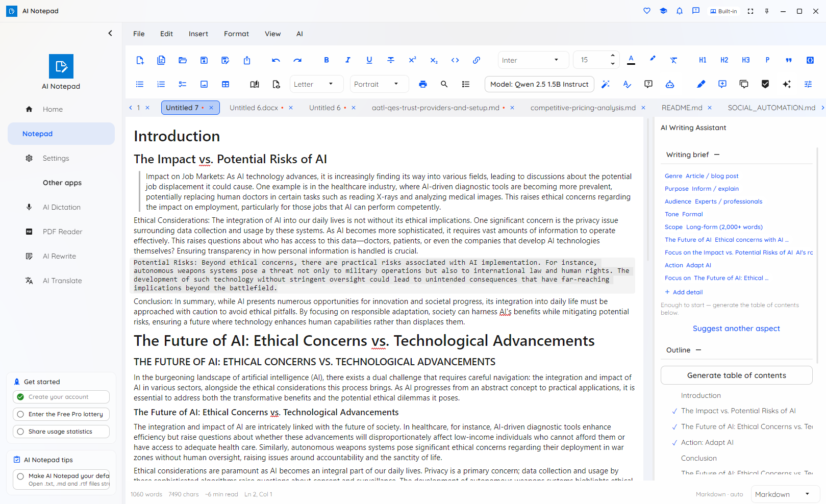
Task: Switch to the competitive-pricing-analysis.md tab
Action: [x=583, y=108]
